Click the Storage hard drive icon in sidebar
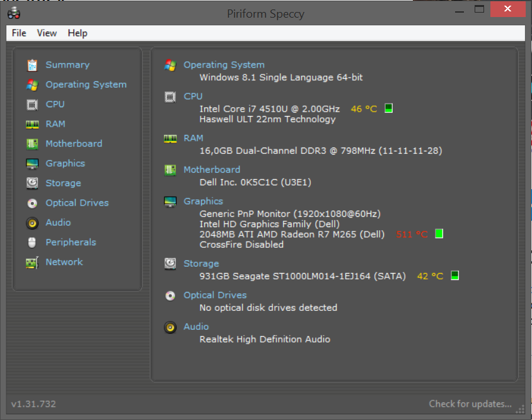This screenshot has width=532, height=420. coord(32,184)
